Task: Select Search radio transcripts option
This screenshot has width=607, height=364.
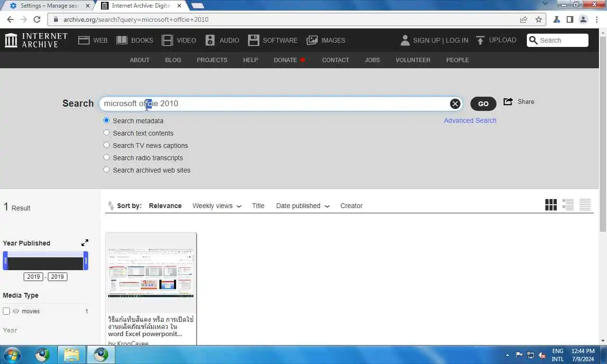Action: (106, 157)
